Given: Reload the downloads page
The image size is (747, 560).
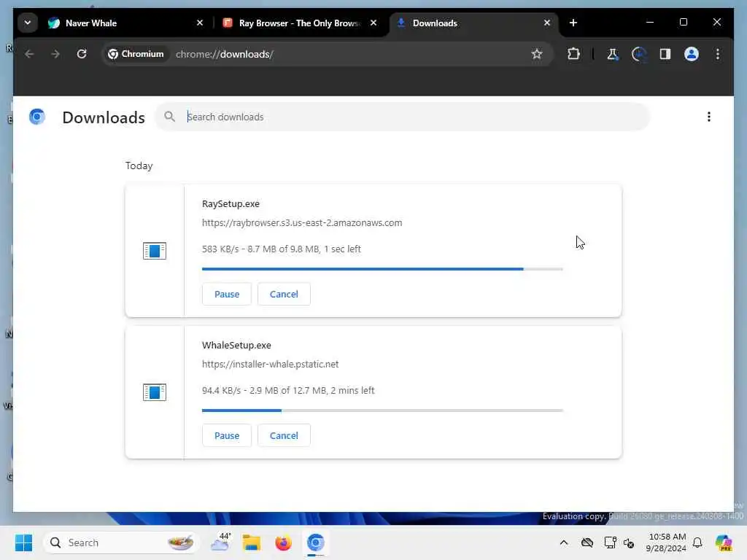Looking at the screenshot, I should click(x=82, y=54).
